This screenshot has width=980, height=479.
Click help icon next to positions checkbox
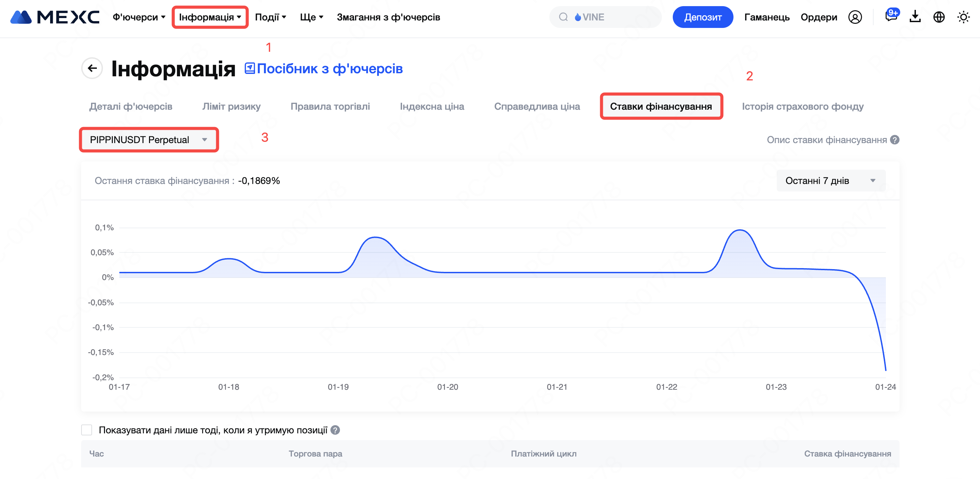point(335,430)
